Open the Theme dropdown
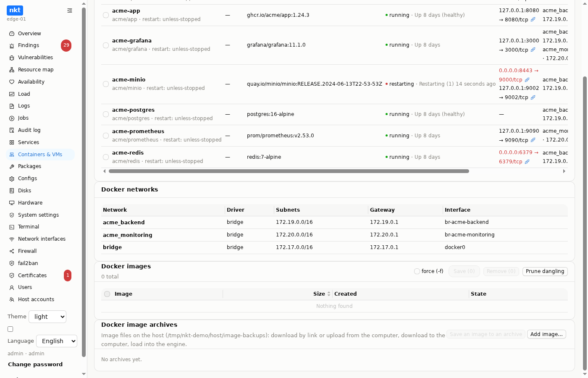 (47, 317)
